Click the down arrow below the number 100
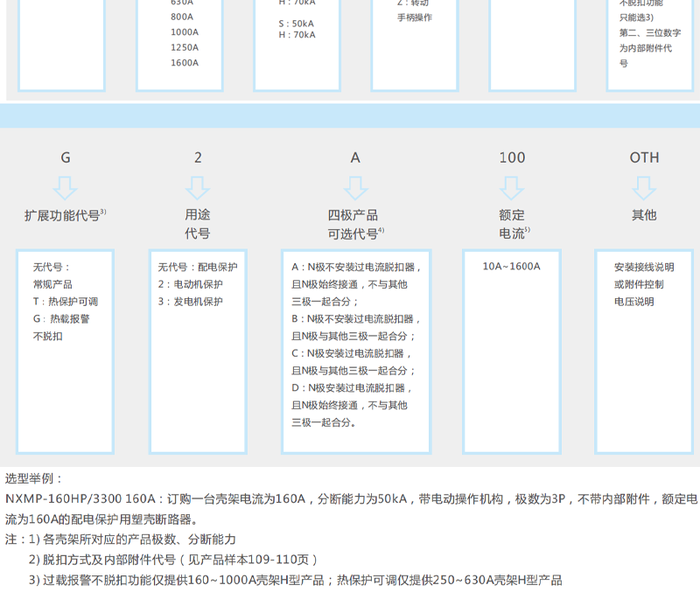The image size is (700, 592). point(512,187)
